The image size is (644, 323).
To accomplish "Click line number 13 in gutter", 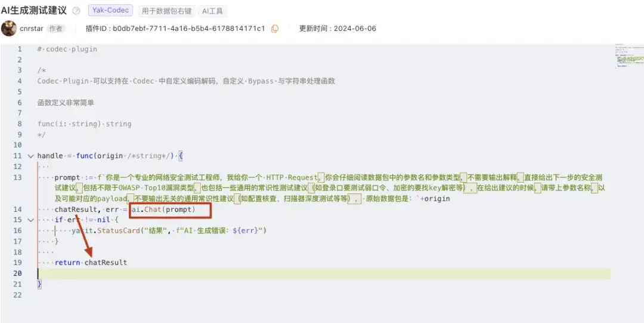I will point(17,177).
